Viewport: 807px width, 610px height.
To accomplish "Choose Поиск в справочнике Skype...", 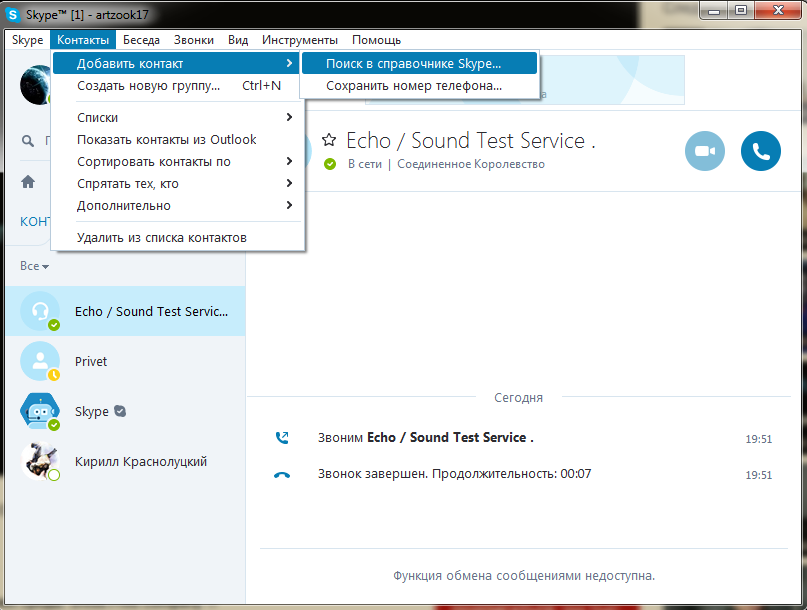I will 419,63.
